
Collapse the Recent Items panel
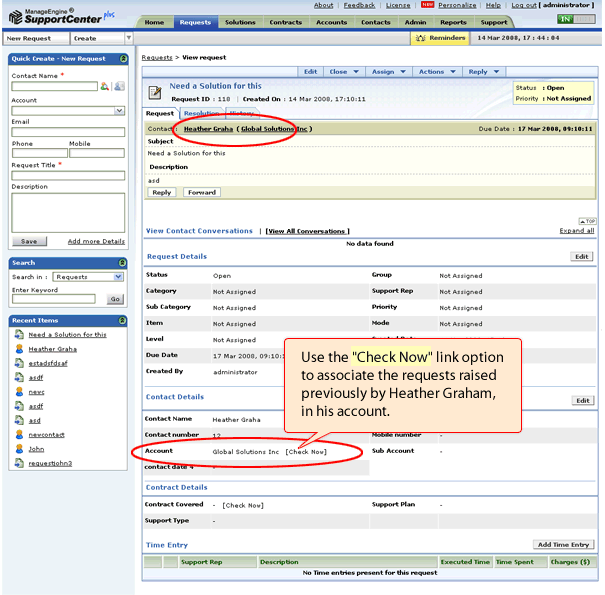pyautogui.click(x=122, y=321)
